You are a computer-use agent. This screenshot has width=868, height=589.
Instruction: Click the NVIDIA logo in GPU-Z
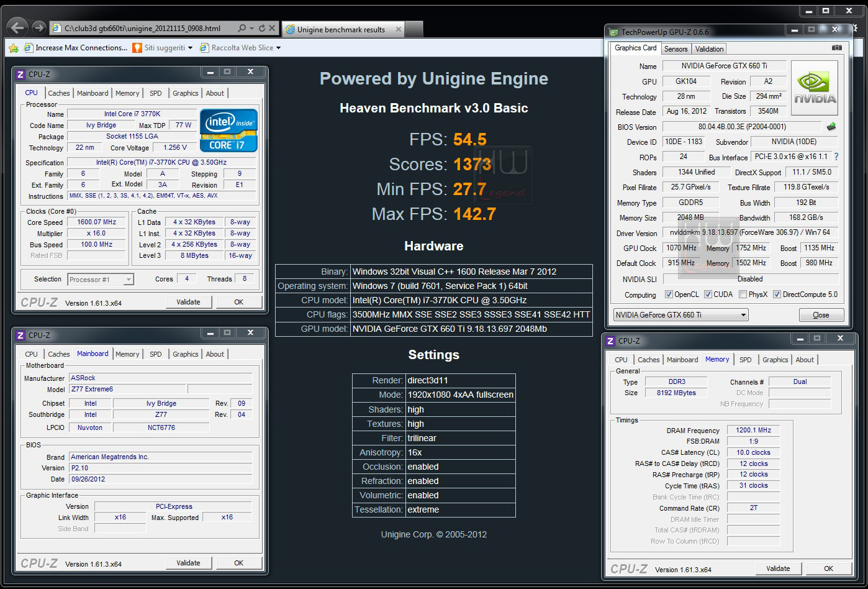[815, 88]
